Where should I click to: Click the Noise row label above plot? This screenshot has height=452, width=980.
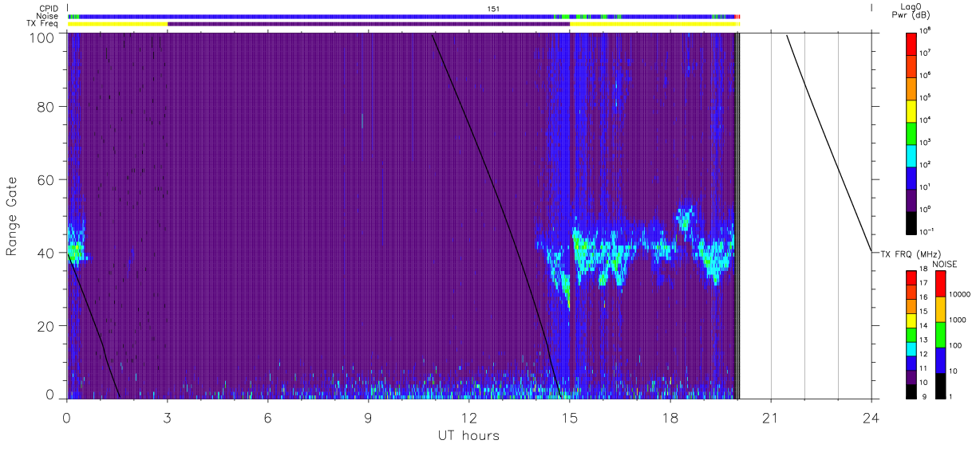(x=49, y=16)
